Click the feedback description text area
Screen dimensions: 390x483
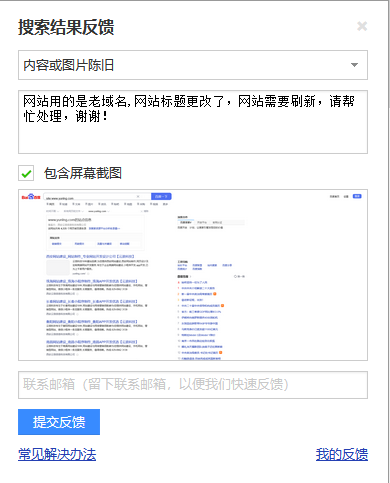[193, 122]
